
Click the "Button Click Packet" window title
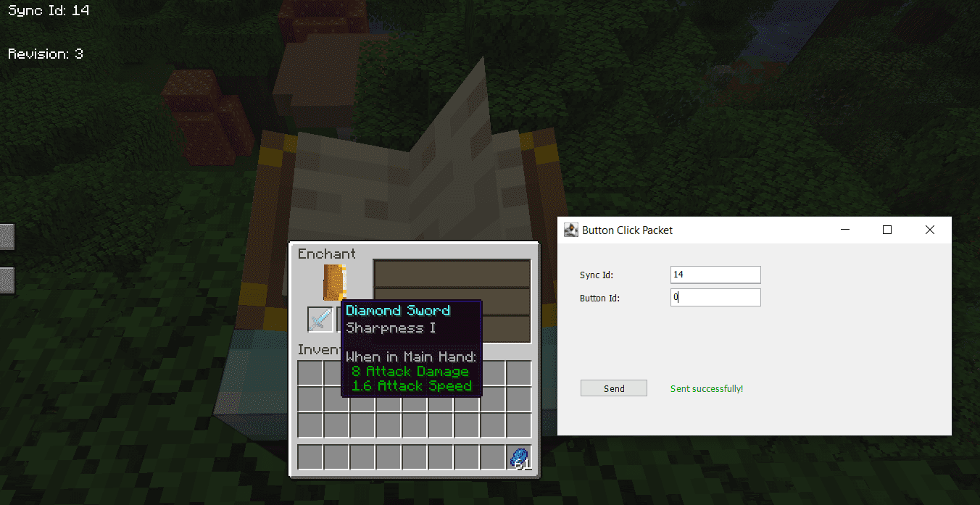pos(628,230)
